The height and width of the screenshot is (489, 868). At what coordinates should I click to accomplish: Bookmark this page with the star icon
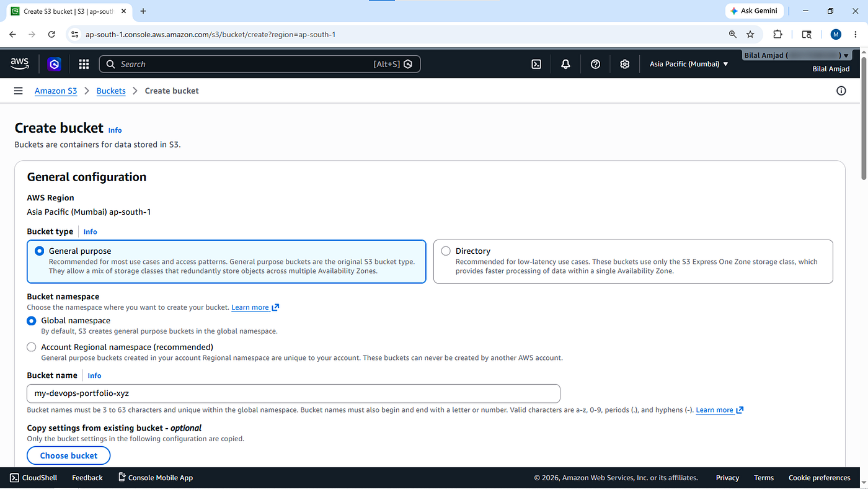pos(750,34)
